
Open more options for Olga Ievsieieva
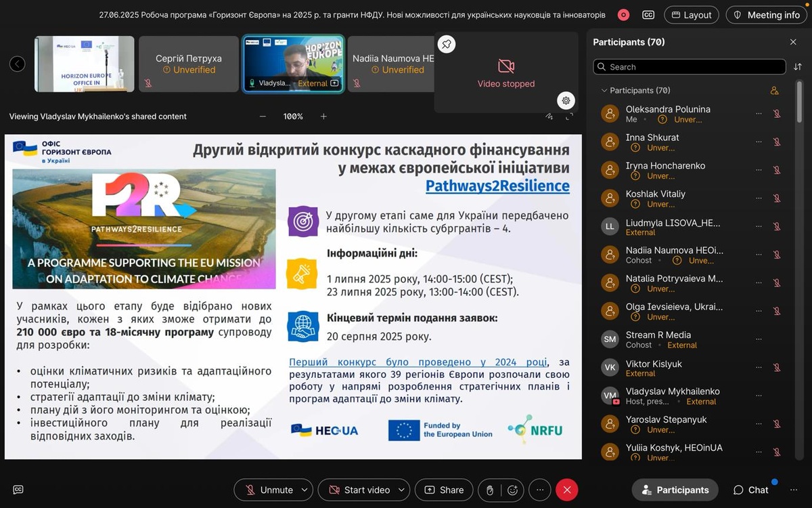[x=759, y=311]
